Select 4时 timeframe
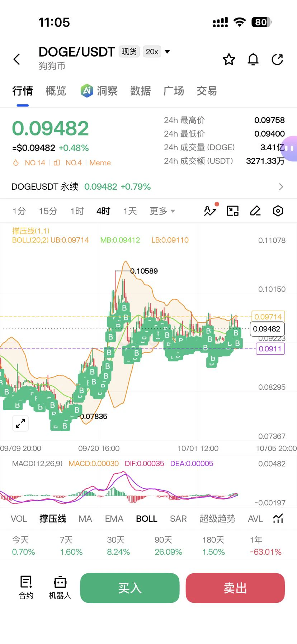 103,211
